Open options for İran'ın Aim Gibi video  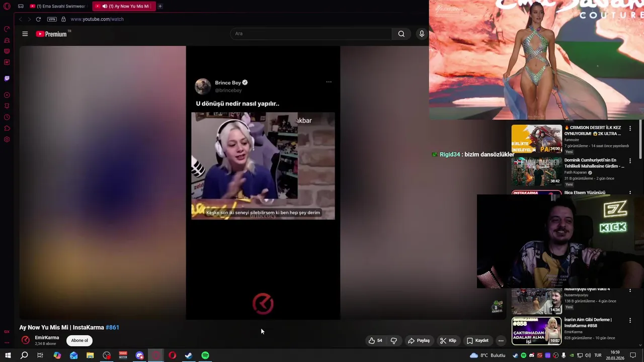630,321
